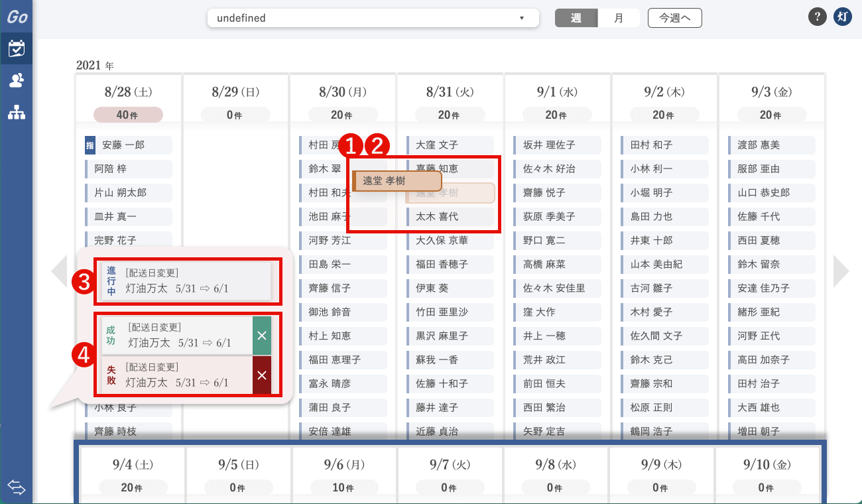Select 安藤 一郎 entry

coord(128,145)
